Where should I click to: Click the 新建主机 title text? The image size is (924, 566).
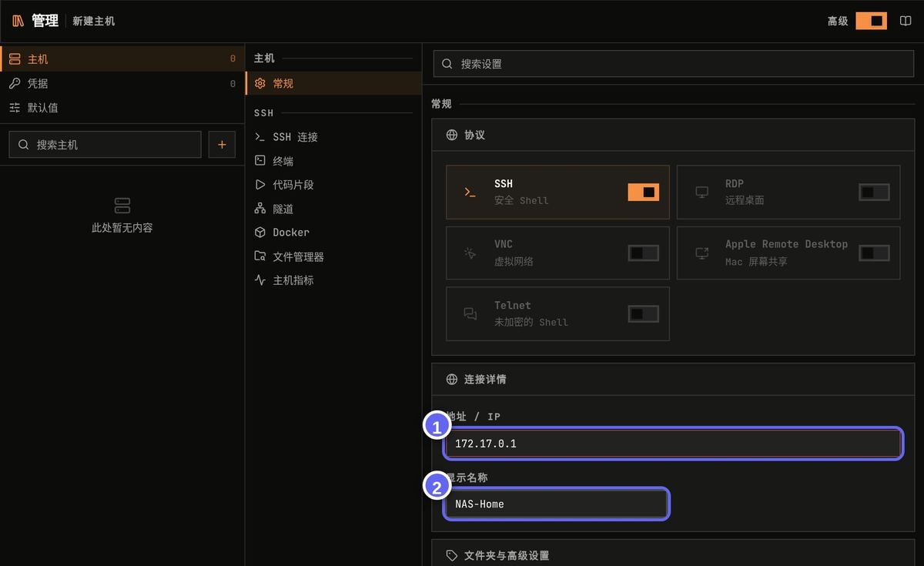point(94,21)
